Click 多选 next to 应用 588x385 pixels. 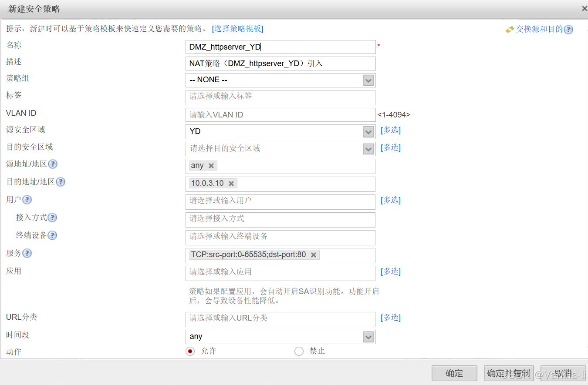391,271
